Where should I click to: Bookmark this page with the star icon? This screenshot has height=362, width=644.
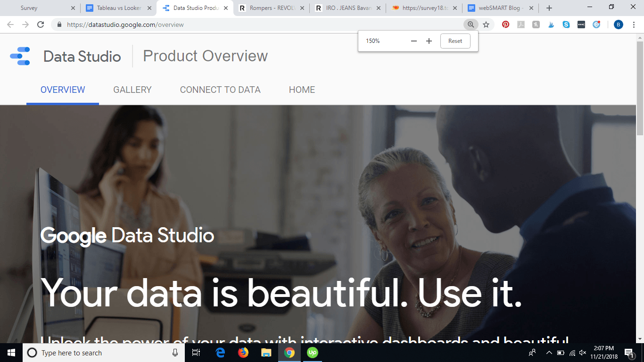(x=486, y=25)
